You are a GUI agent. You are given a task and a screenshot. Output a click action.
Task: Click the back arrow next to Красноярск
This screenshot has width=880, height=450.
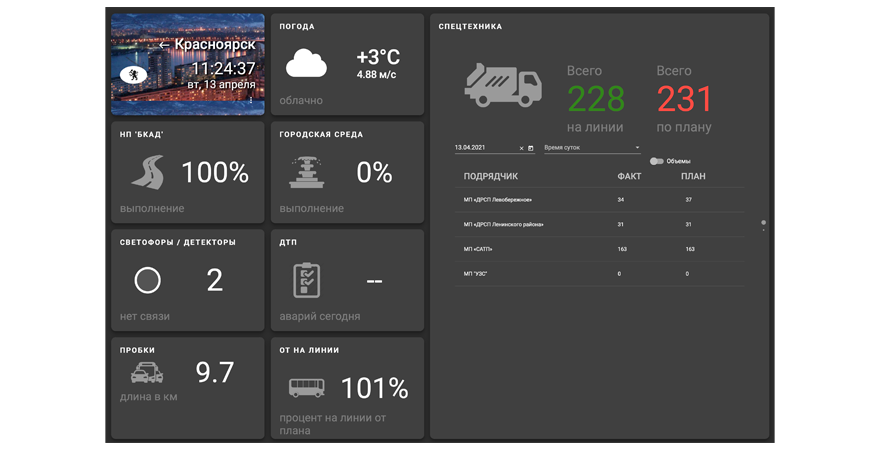164,45
